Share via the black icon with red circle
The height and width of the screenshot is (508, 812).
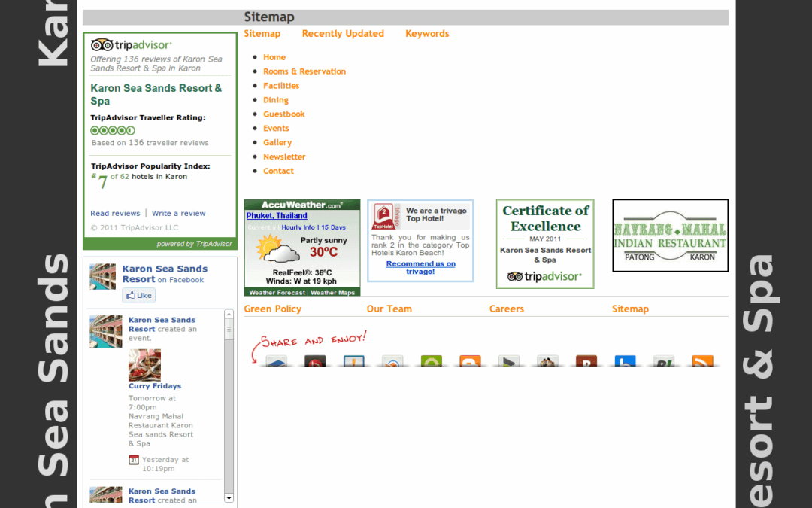point(315,361)
